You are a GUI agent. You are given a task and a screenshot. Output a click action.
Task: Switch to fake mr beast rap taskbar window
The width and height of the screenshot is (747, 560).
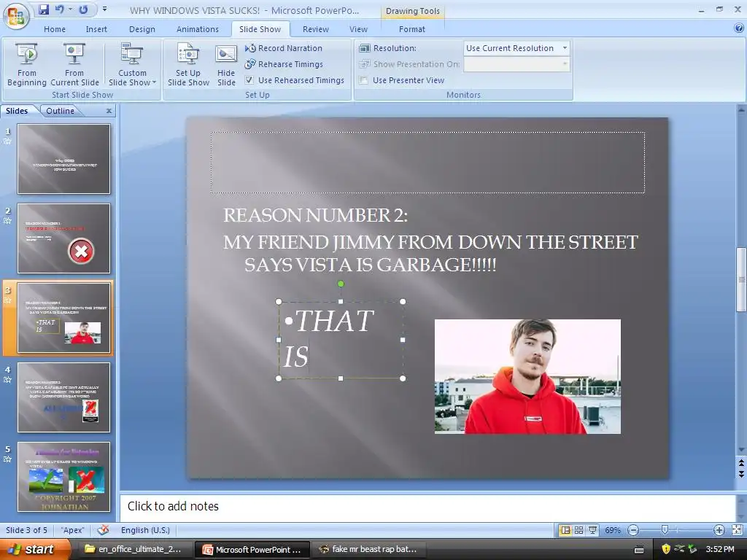368,549
